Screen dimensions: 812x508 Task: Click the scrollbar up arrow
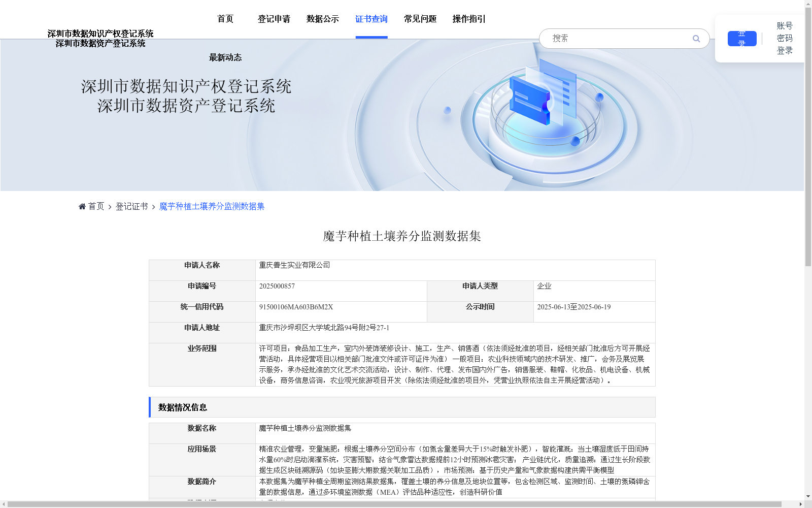coord(808,4)
